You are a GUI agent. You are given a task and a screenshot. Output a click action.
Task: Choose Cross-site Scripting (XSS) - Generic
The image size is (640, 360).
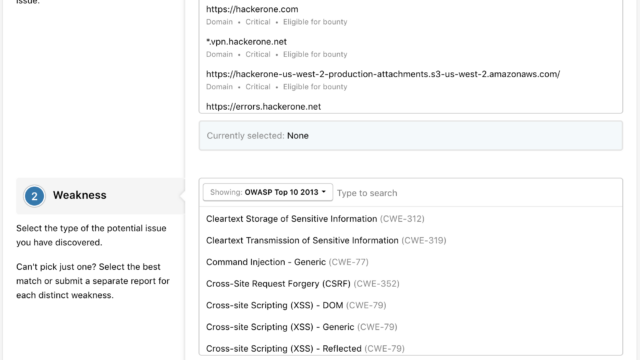coord(411,327)
